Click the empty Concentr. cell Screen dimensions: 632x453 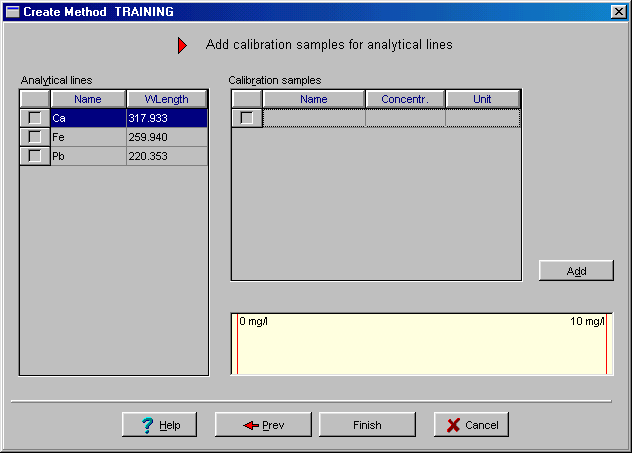(405, 118)
